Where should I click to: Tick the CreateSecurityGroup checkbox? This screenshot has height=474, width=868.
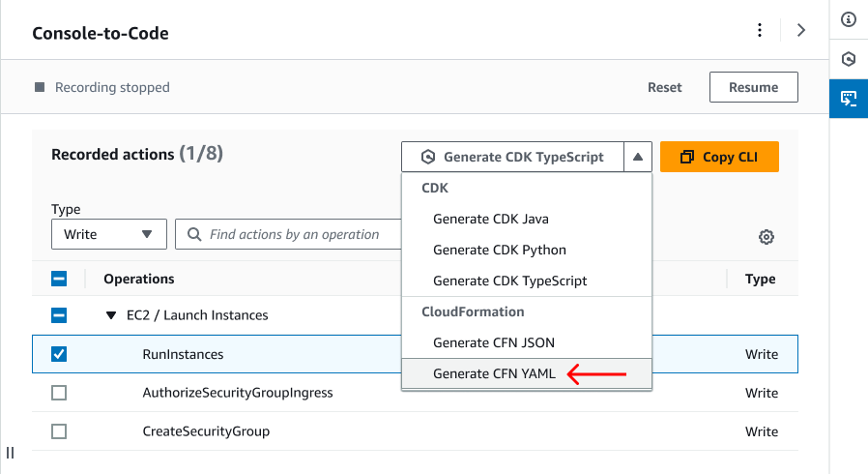(59, 431)
